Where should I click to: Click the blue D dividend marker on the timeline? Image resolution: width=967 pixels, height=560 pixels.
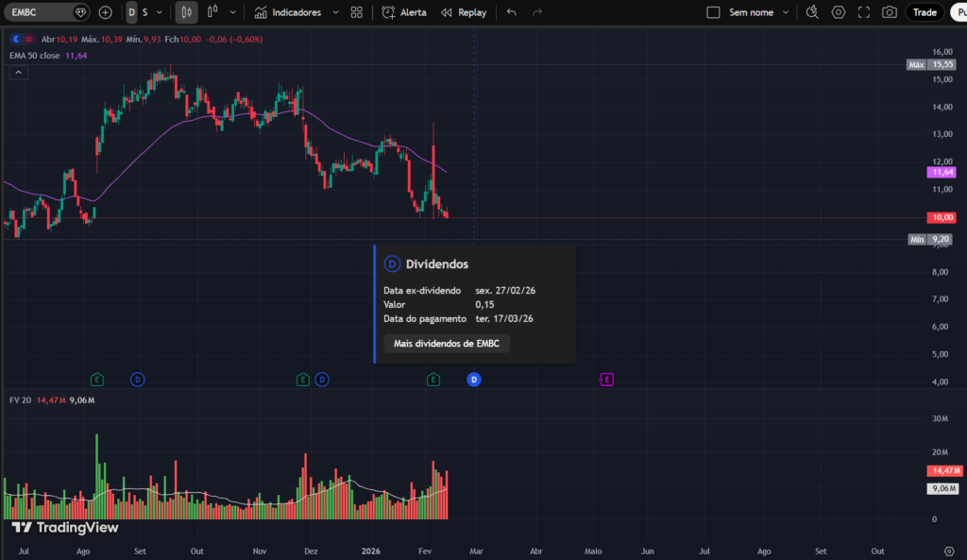click(x=473, y=379)
